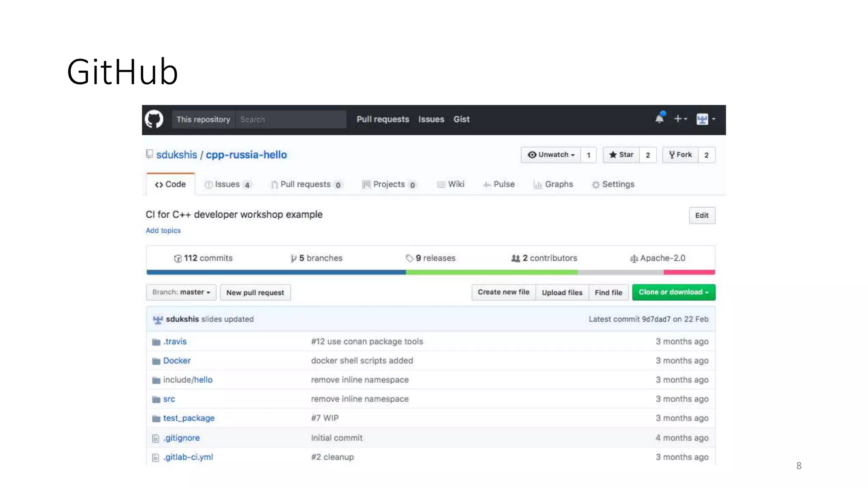Star the repository
868x488 pixels.
coord(621,155)
